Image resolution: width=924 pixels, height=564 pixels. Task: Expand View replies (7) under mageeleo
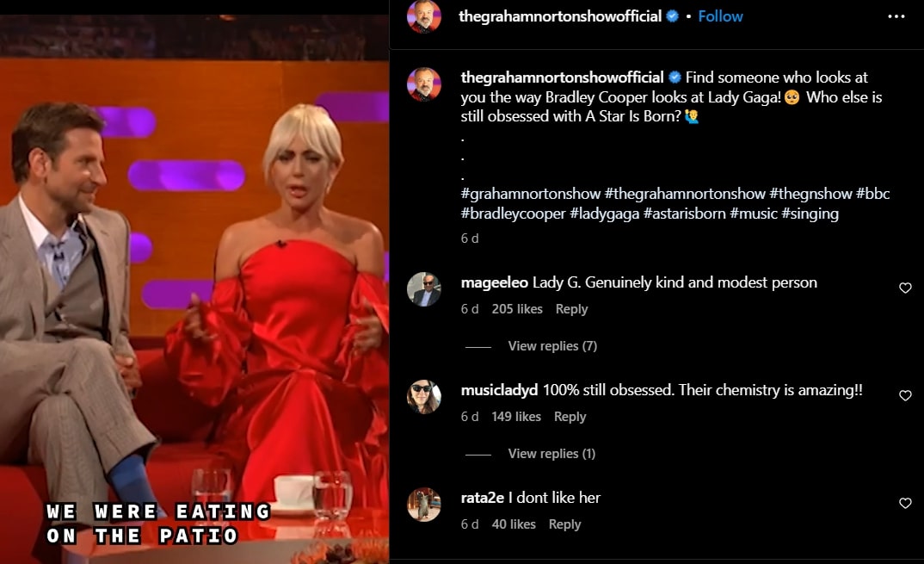[x=552, y=345]
